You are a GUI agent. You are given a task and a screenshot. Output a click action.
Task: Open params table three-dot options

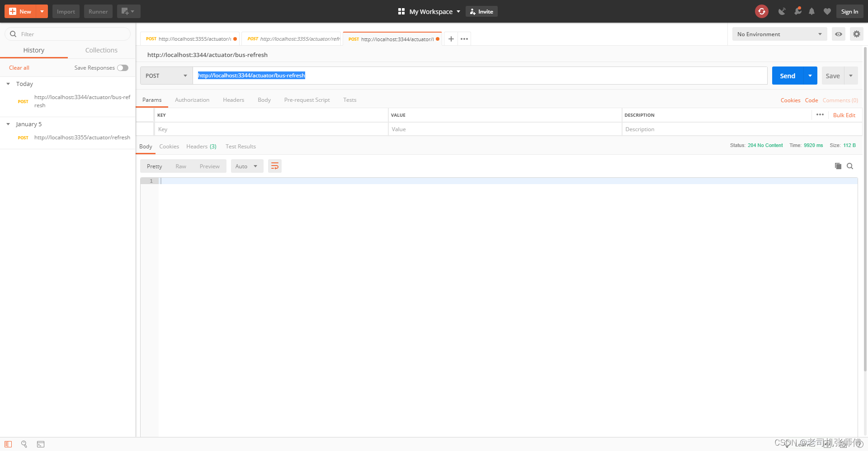820,115
